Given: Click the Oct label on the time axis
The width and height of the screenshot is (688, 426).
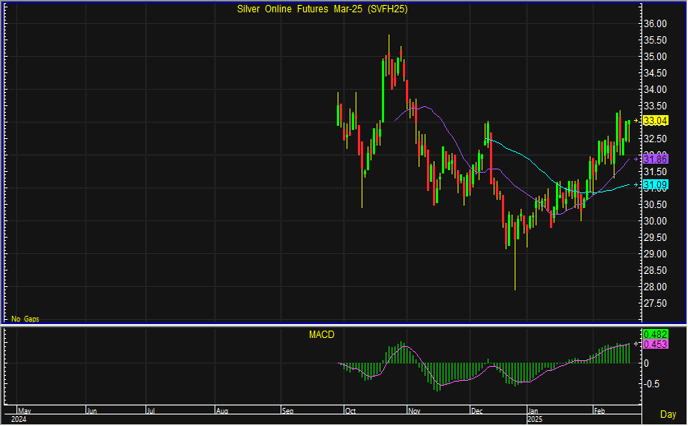Looking at the screenshot, I should tap(351, 410).
